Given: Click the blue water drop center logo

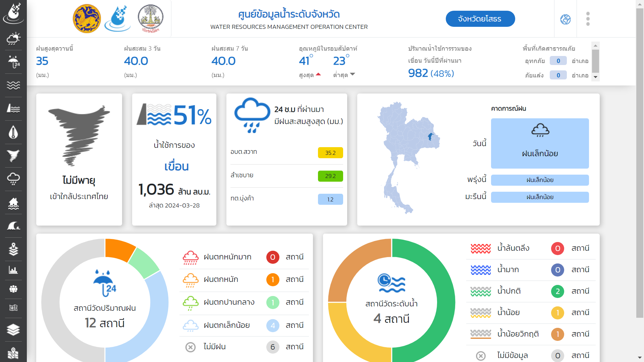Looking at the screenshot, I should pos(118,19).
